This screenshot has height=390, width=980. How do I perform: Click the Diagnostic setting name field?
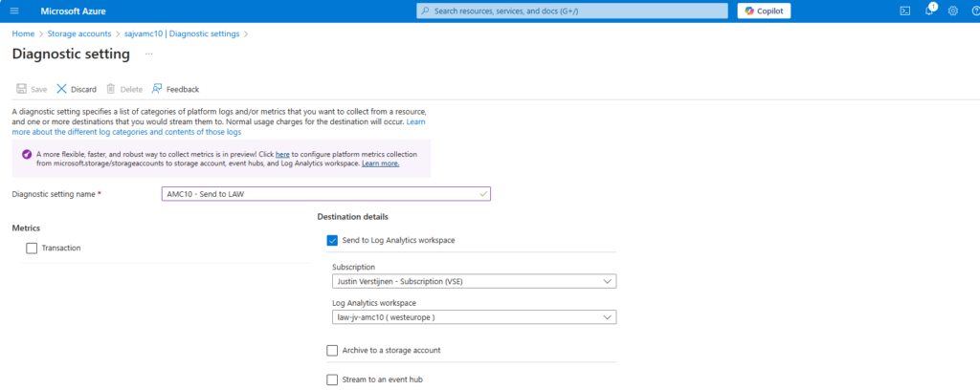[x=325, y=194]
